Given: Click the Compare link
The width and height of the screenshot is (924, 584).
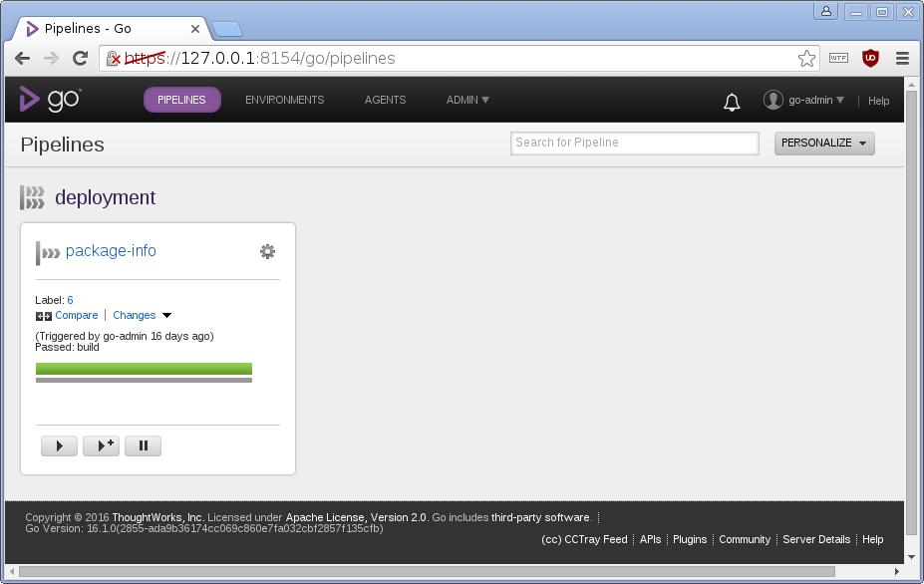Looking at the screenshot, I should (x=77, y=315).
